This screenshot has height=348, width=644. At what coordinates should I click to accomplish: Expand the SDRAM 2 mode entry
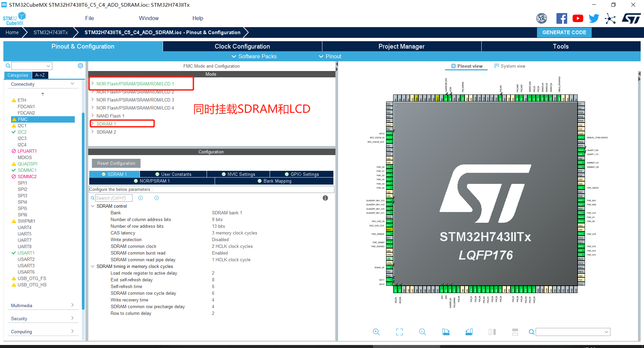coord(93,132)
